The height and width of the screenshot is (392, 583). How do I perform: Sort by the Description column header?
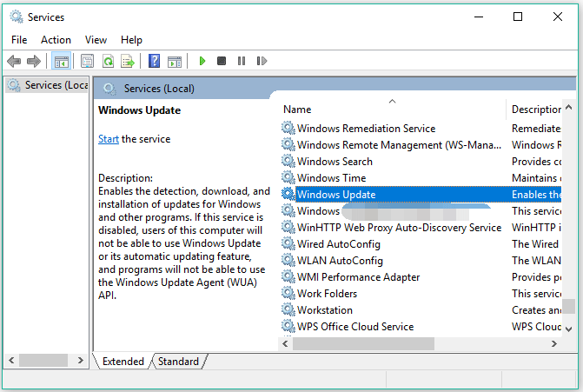click(536, 110)
